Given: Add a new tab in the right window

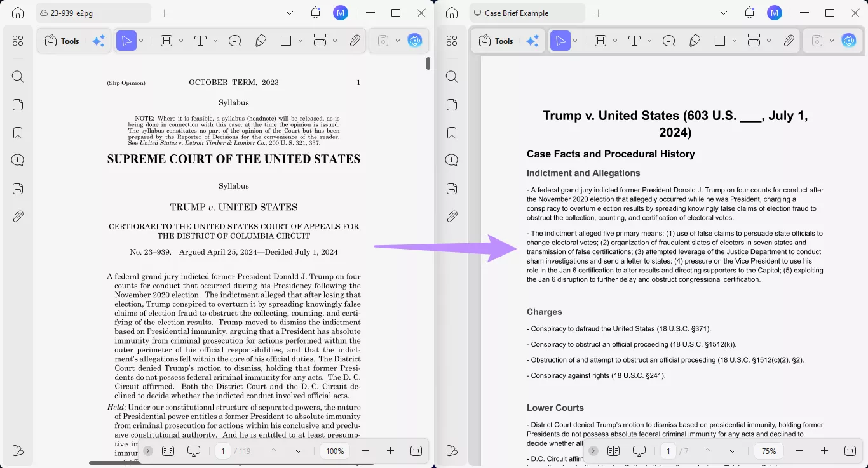Looking at the screenshot, I should (598, 13).
